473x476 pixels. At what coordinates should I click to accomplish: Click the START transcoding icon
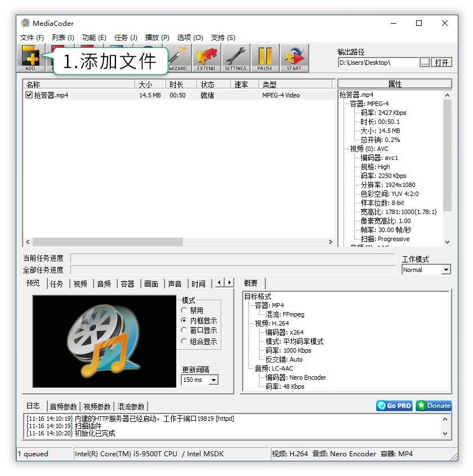click(x=294, y=57)
